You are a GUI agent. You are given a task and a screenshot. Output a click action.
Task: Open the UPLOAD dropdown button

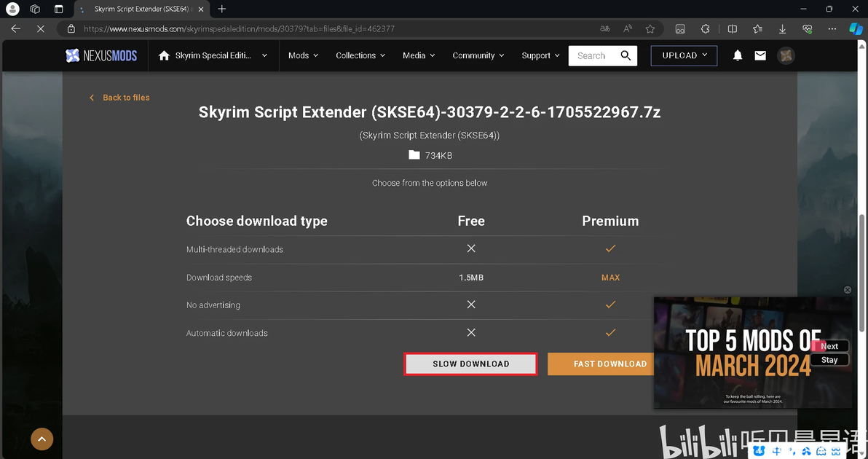pyautogui.click(x=684, y=55)
